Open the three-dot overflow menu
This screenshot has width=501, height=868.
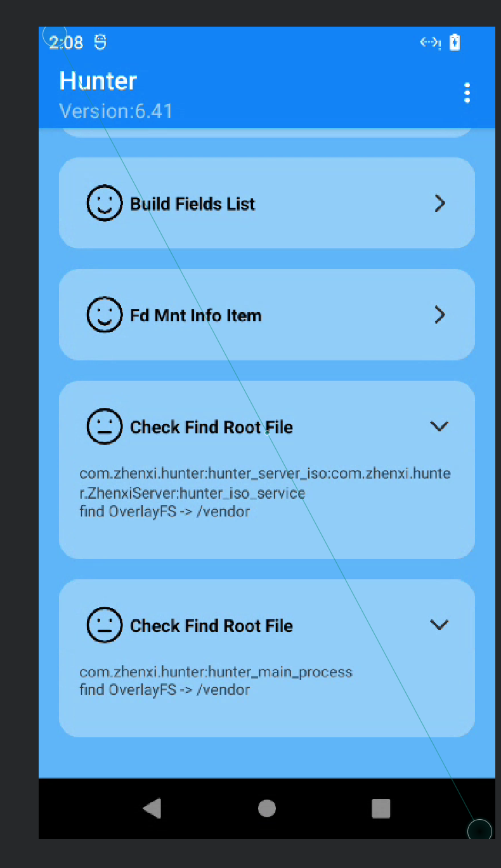pos(467,93)
